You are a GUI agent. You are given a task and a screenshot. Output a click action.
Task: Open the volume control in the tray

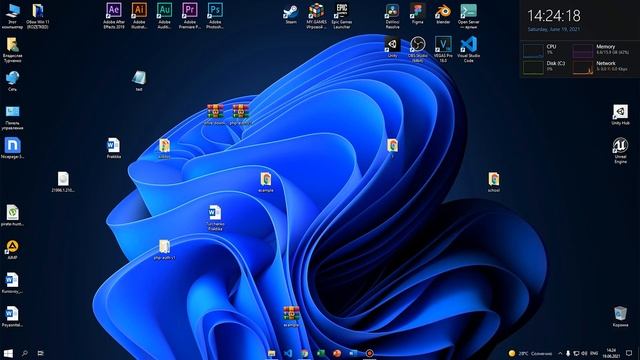(584, 353)
